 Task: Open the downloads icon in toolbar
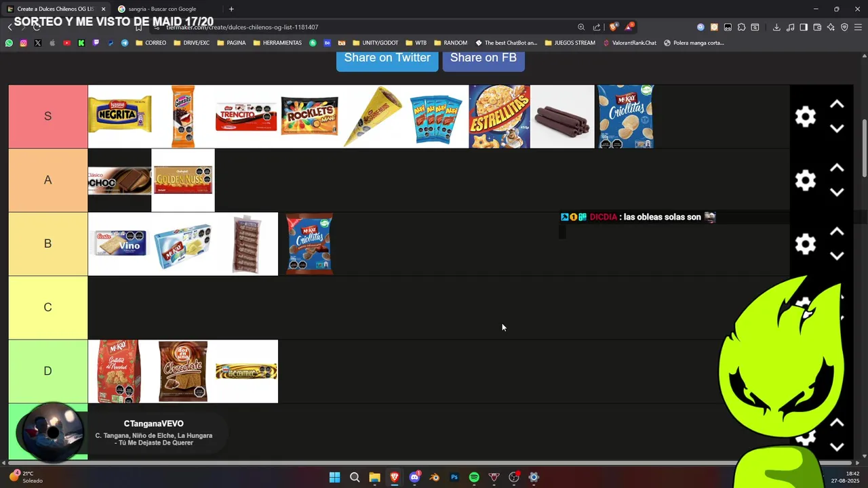(x=776, y=27)
